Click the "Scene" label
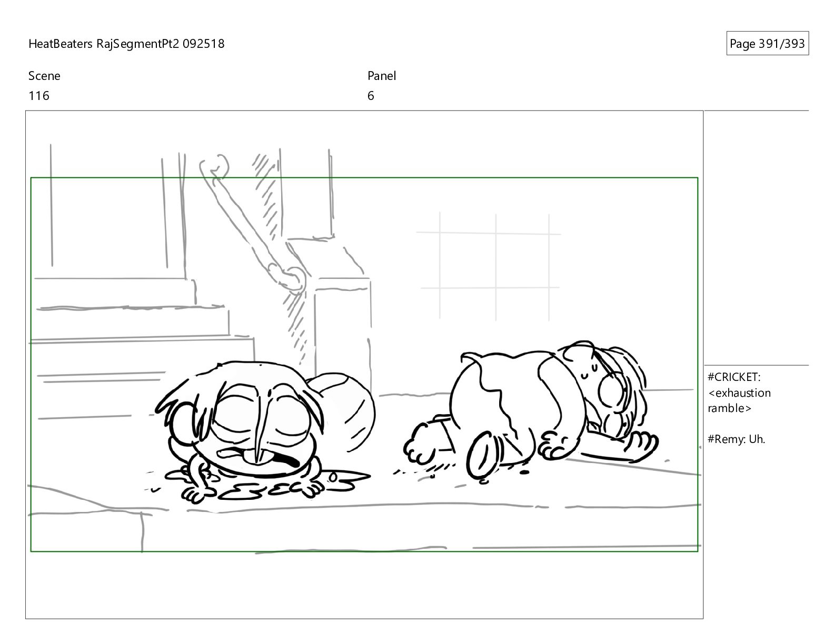 pos(44,76)
